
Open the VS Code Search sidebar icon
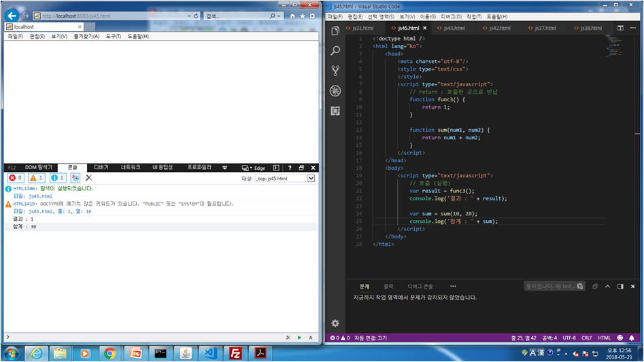pyautogui.click(x=335, y=50)
